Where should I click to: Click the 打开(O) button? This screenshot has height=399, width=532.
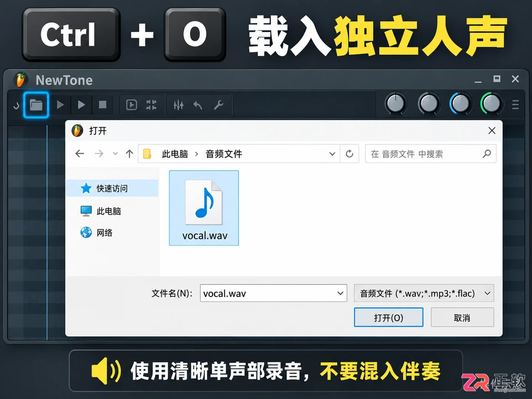click(x=389, y=317)
